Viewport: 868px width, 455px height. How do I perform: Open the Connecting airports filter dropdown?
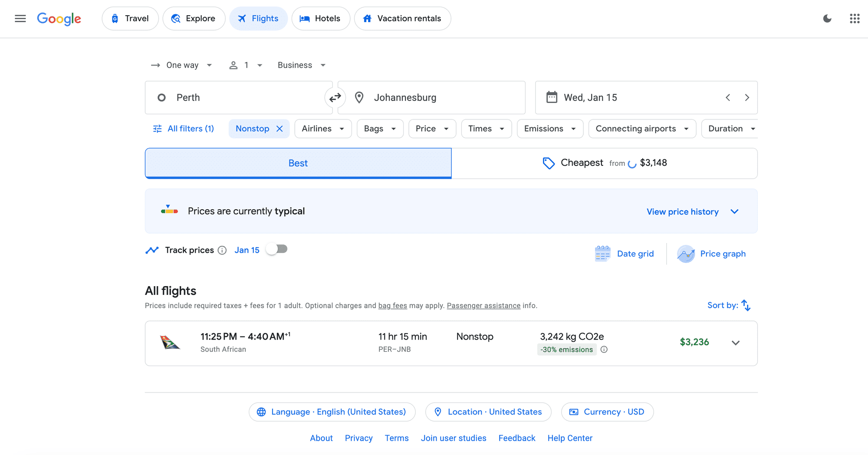[x=642, y=129]
